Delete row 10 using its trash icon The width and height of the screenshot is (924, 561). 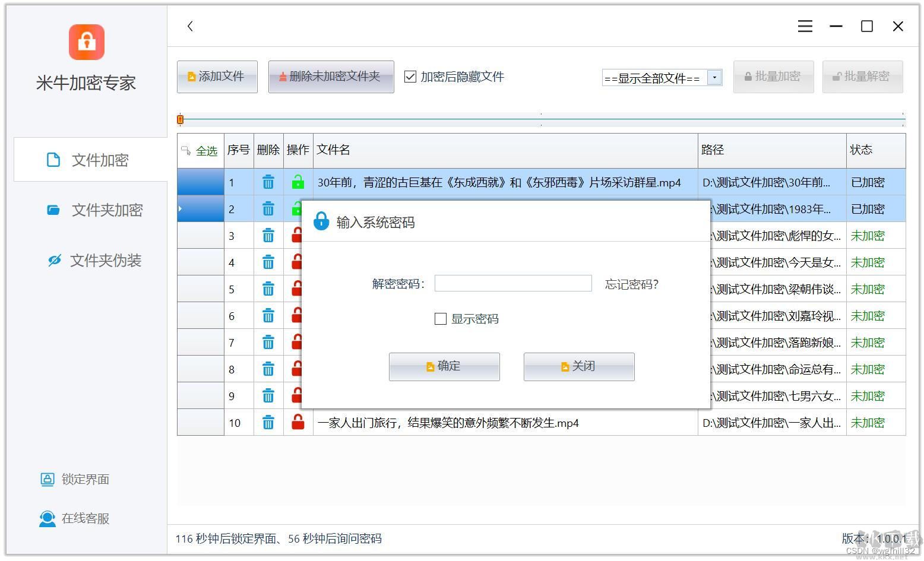point(268,423)
